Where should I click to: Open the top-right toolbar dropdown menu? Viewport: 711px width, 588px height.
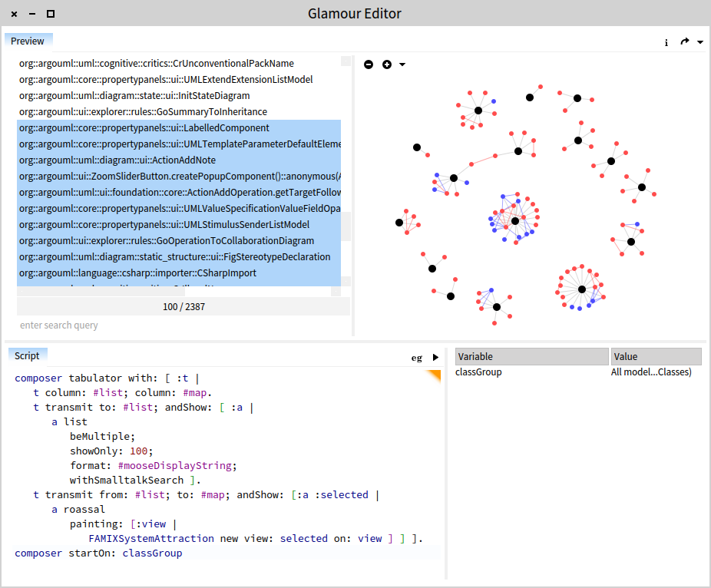(x=700, y=42)
